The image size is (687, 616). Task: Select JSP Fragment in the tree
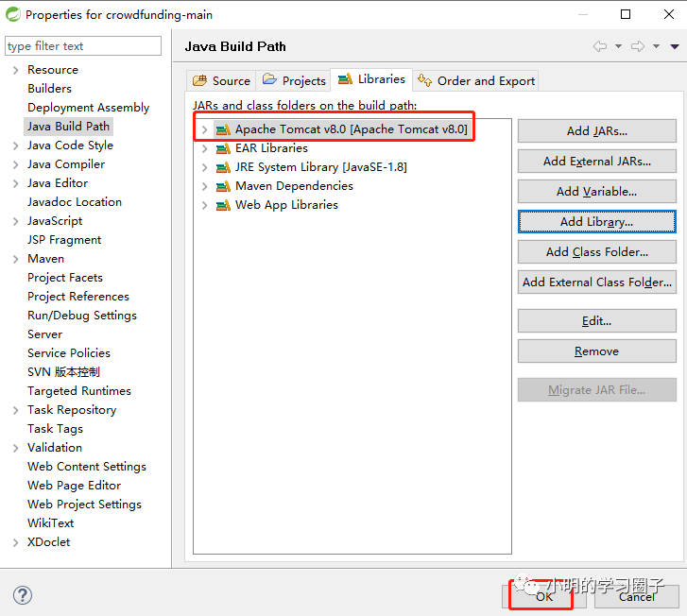pos(64,240)
